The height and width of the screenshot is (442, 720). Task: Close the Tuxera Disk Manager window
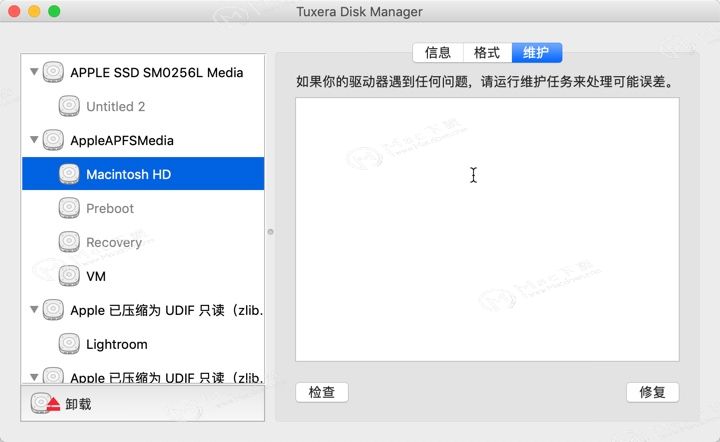(14, 11)
